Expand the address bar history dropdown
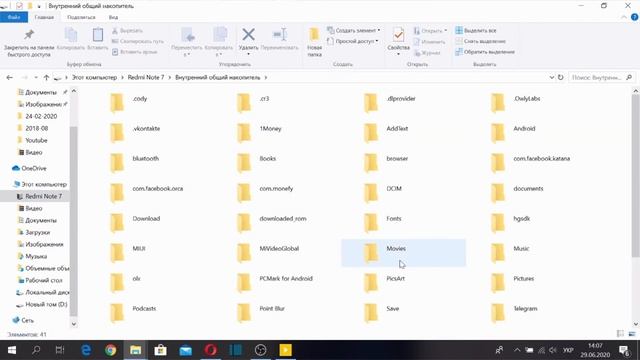Viewport: 640px width, 360px height. coord(551,78)
